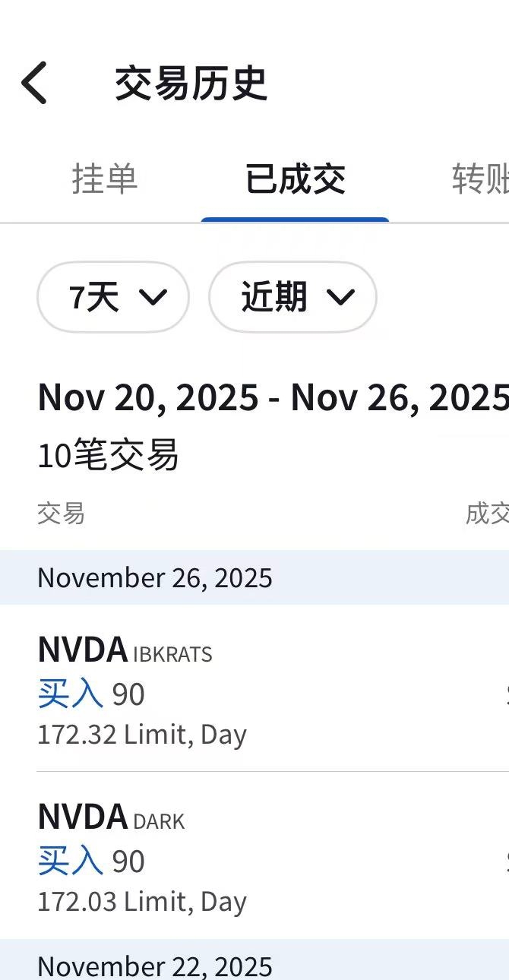This screenshot has height=980, width=509.
Task: Click the IBKRATS exchange label
Action: (172, 654)
